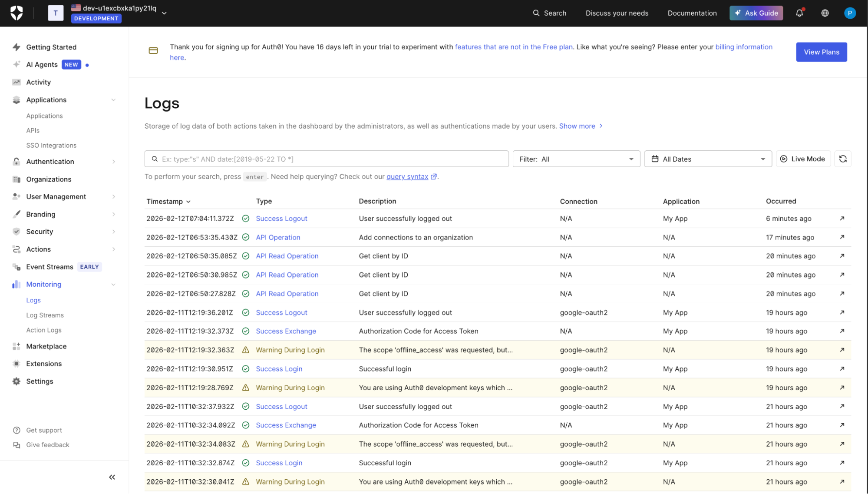Go to Action Logs page
The height and width of the screenshot is (494, 868).
[x=43, y=330]
